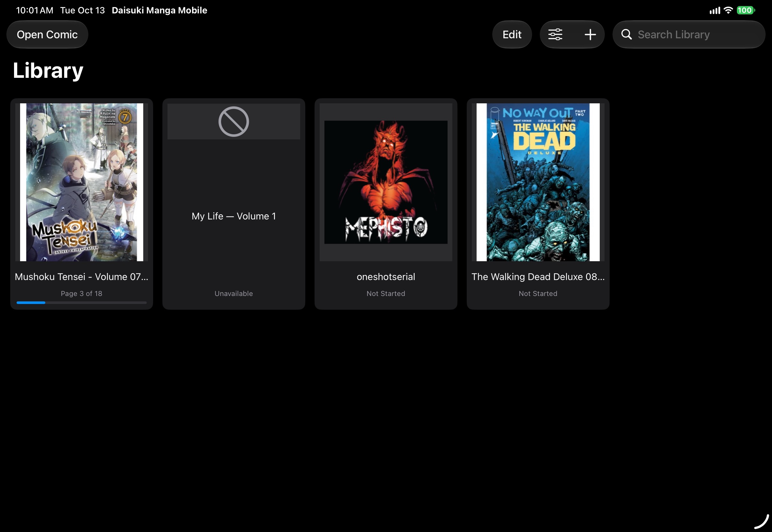Tap the "Page 3 of 18" label

click(x=82, y=293)
